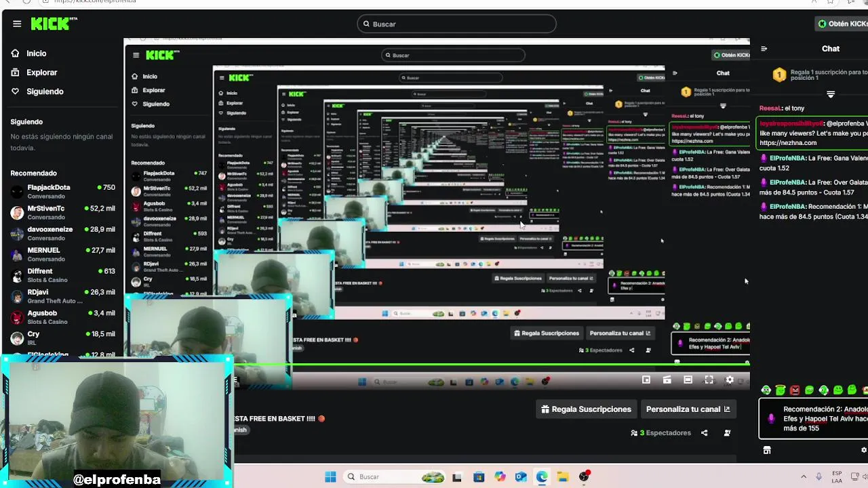Open Agusbob channel in the main sidebar

62,317
